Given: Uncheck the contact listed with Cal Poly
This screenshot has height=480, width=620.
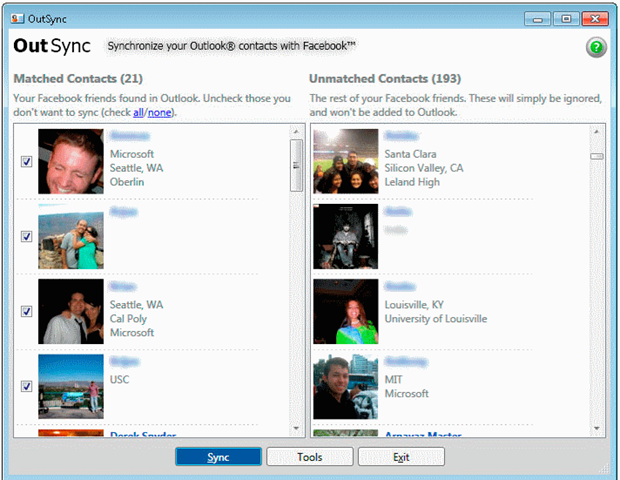Looking at the screenshot, I should 26,311.
